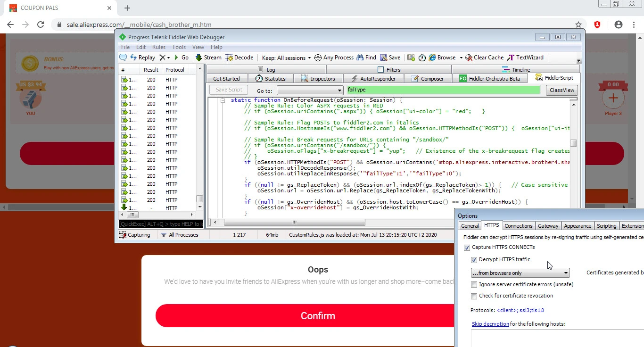Click the Chrome reload page icon
The image size is (644, 347).
pyautogui.click(x=41, y=25)
